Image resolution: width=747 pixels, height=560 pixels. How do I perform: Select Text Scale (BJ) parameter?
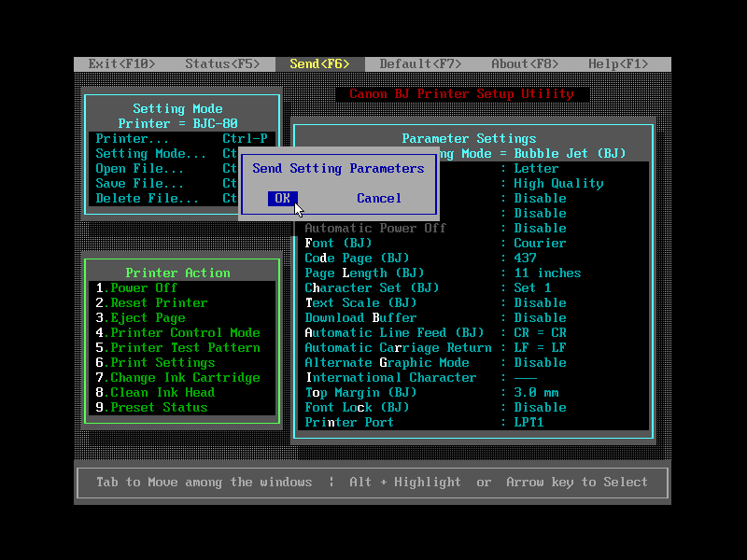point(360,302)
